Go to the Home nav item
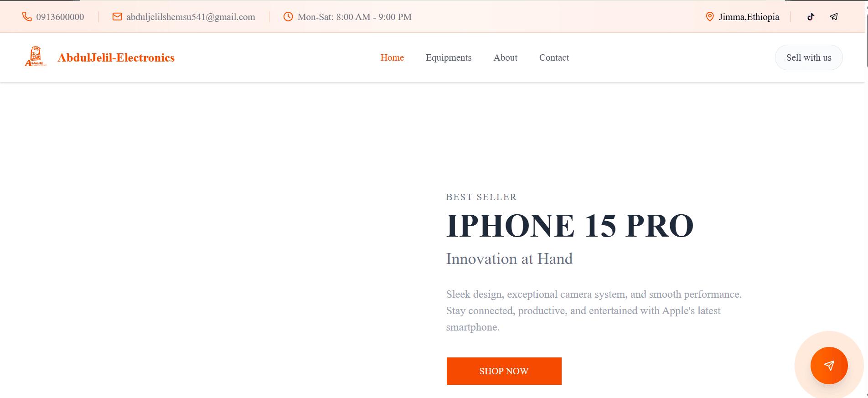Screen dimensions: 868x398 392,57
